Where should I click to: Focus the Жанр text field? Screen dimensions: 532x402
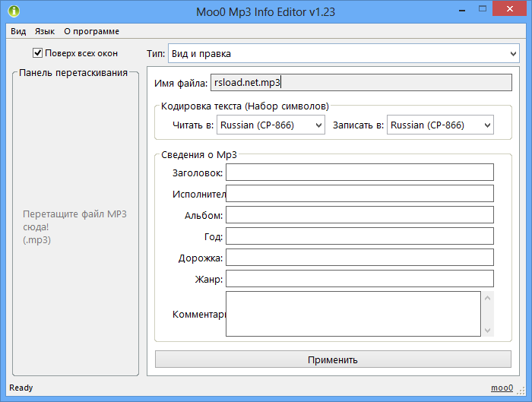(x=359, y=279)
